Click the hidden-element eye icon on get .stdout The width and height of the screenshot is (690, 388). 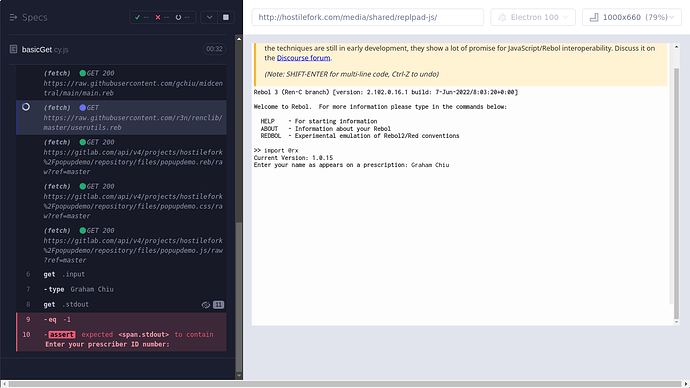[x=206, y=305]
